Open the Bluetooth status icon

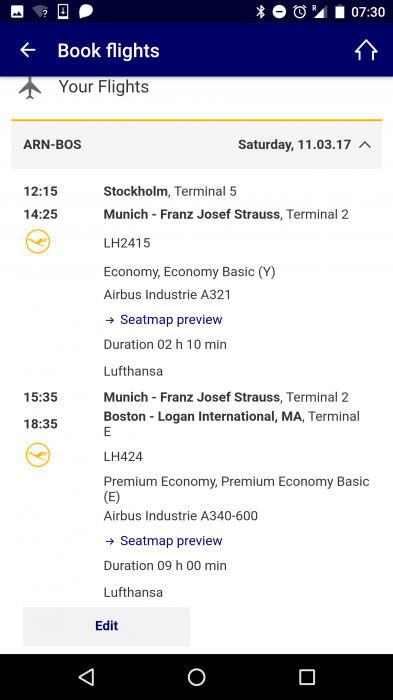point(260,12)
